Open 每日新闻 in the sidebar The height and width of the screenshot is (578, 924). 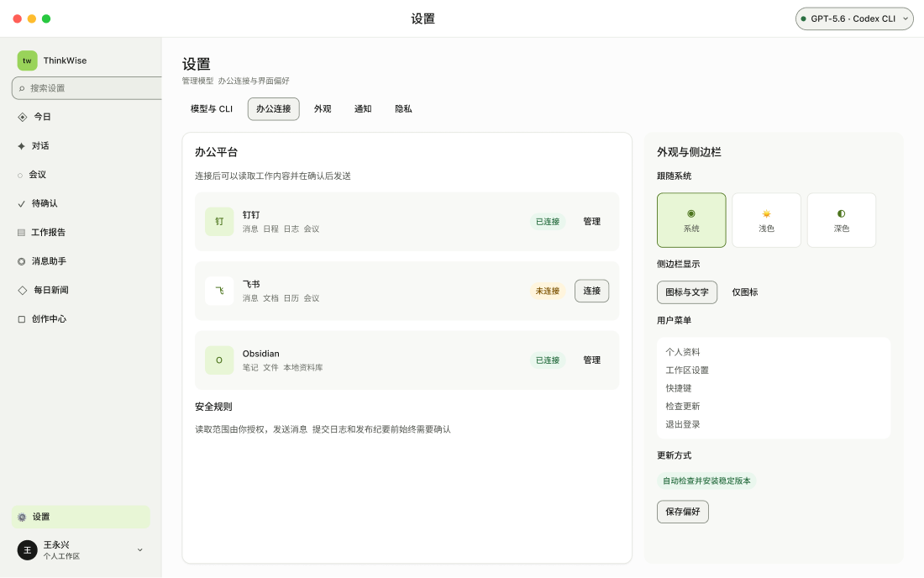81,291
